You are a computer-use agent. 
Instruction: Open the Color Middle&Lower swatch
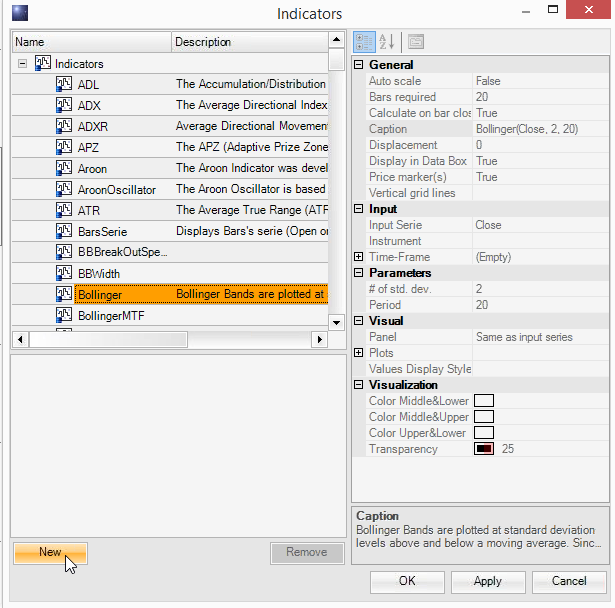pyautogui.click(x=484, y=401)
